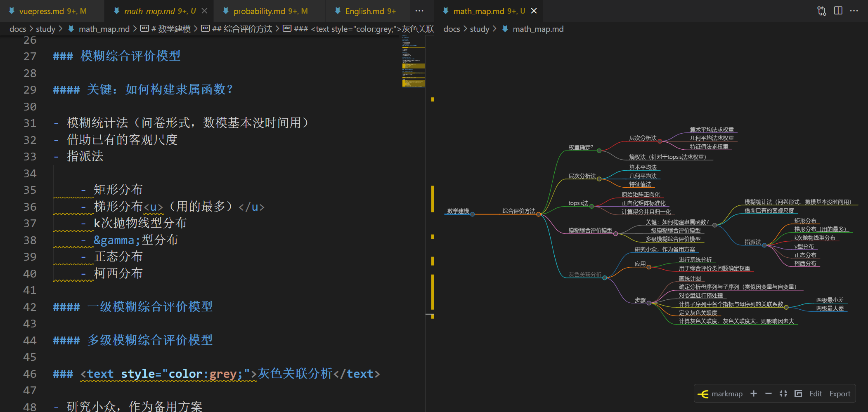Switch to the vuepress.md tab
The width and height of the screenshot is (868, 412).
tap(52, 11)
